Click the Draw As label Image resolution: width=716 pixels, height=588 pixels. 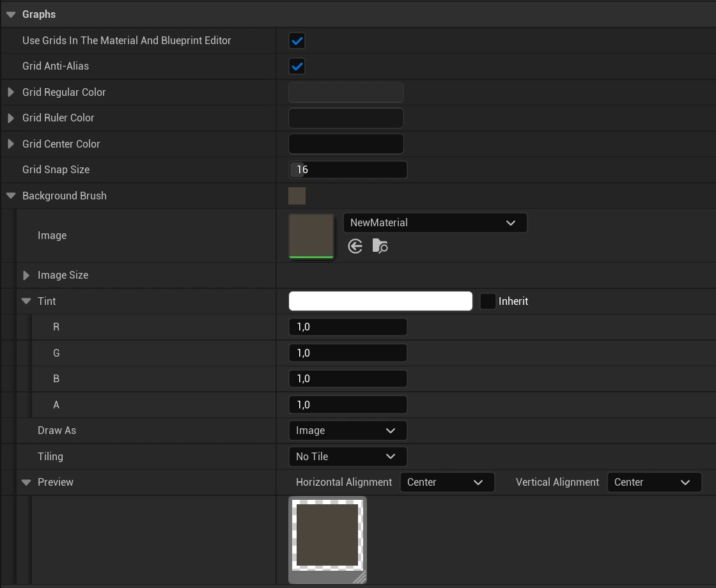[x=57, y=431]
